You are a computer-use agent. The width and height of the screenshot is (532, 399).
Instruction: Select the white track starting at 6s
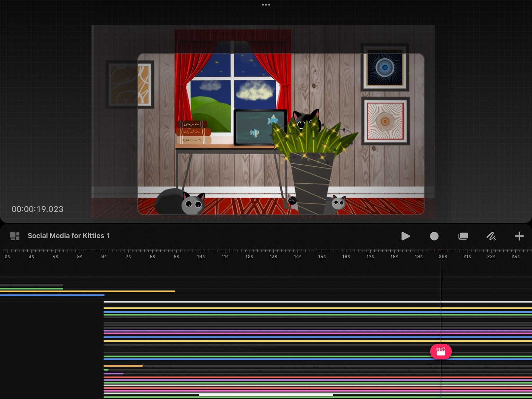click(318, 302)
